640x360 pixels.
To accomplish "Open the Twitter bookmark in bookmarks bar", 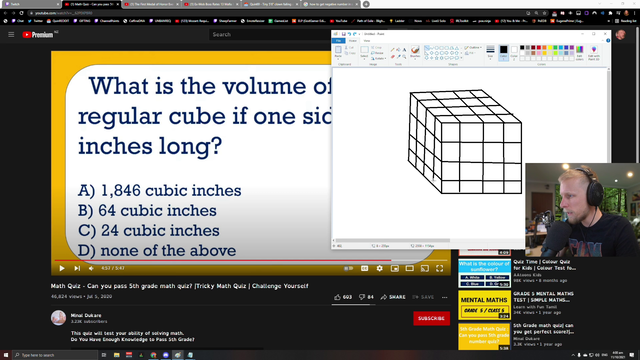I will [x=36, y=21].
